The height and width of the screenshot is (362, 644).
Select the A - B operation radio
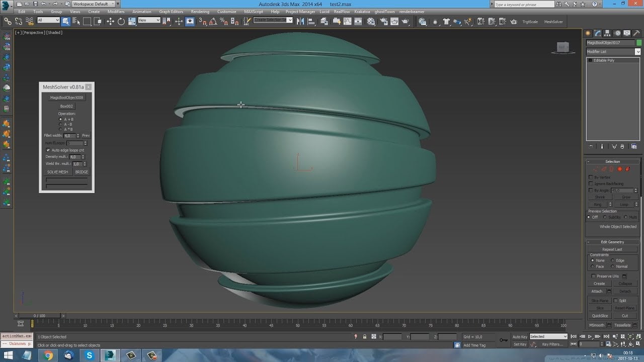pos(61,124)
